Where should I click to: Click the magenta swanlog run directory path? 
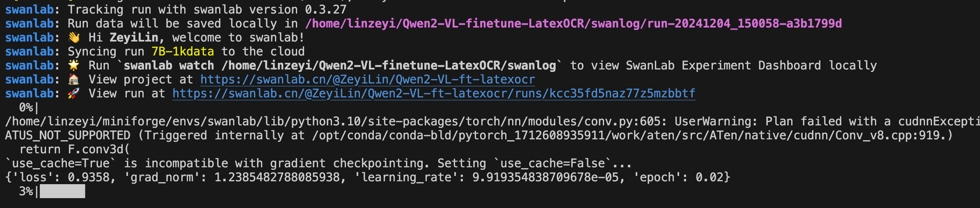[x=573, y=23]
